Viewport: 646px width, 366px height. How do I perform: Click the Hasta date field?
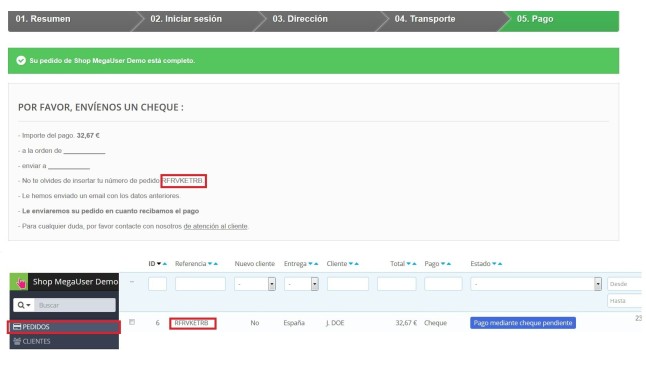pyautogui.click(x=625, y=301)
